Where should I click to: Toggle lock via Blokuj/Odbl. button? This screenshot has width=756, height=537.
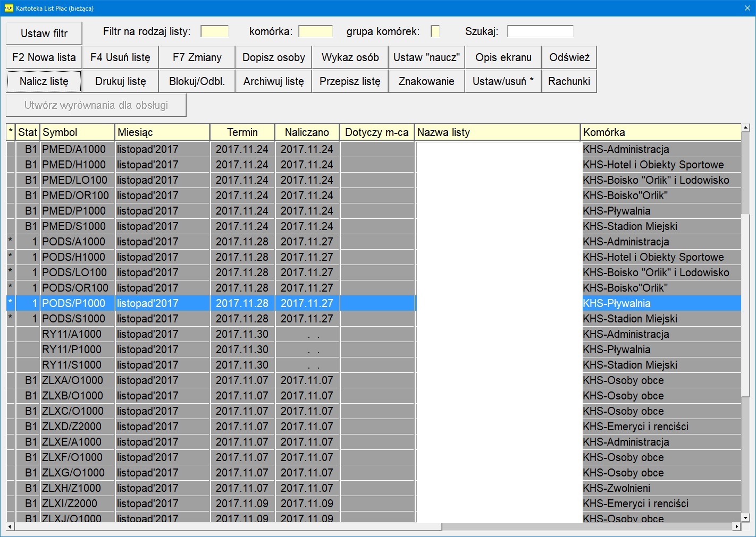(197, 81)
